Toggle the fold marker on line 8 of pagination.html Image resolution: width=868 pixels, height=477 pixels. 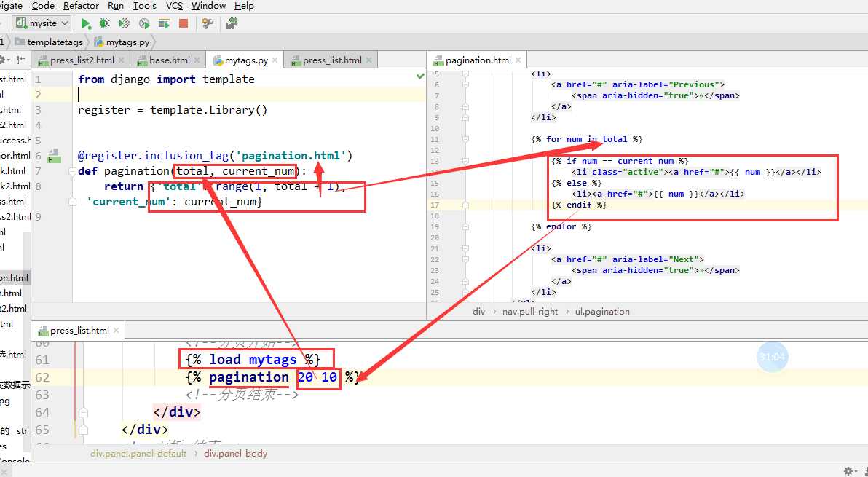point(465,107)
